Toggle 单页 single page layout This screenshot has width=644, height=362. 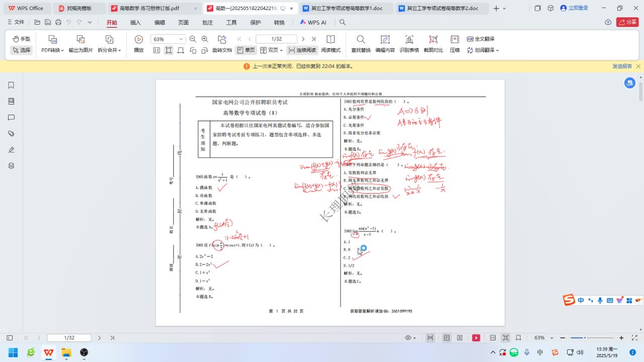point(246,50)
